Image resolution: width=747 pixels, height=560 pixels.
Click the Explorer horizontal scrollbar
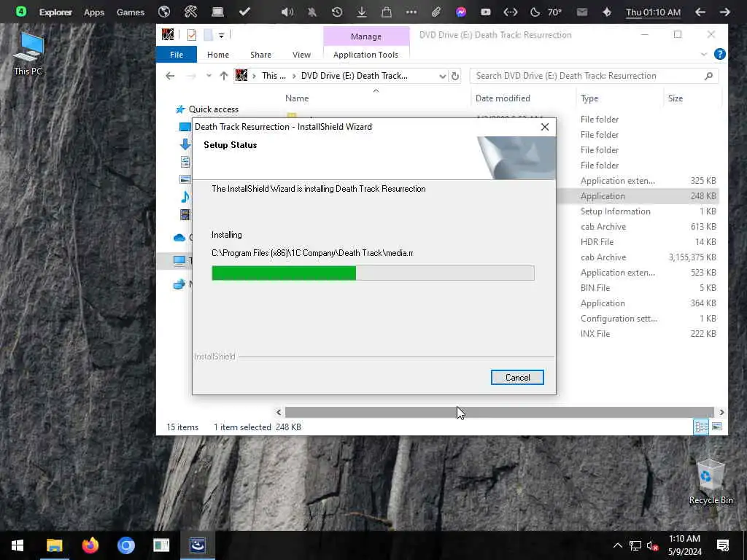pyautogui.click(x=499, y=413)
